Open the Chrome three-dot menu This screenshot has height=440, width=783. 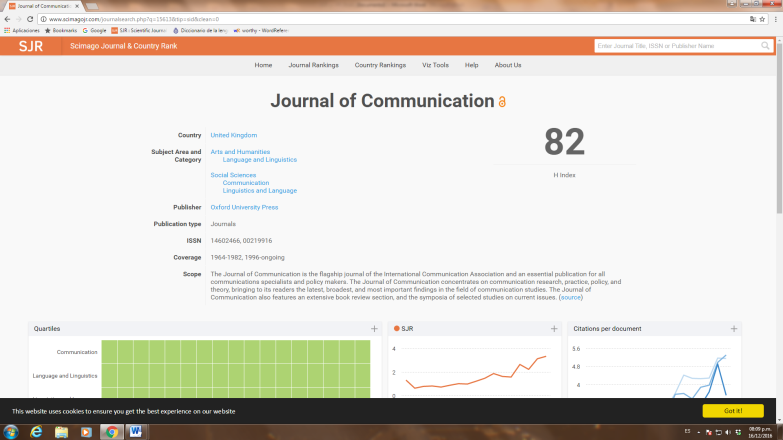pyautogui.click(x=776, y=18)
